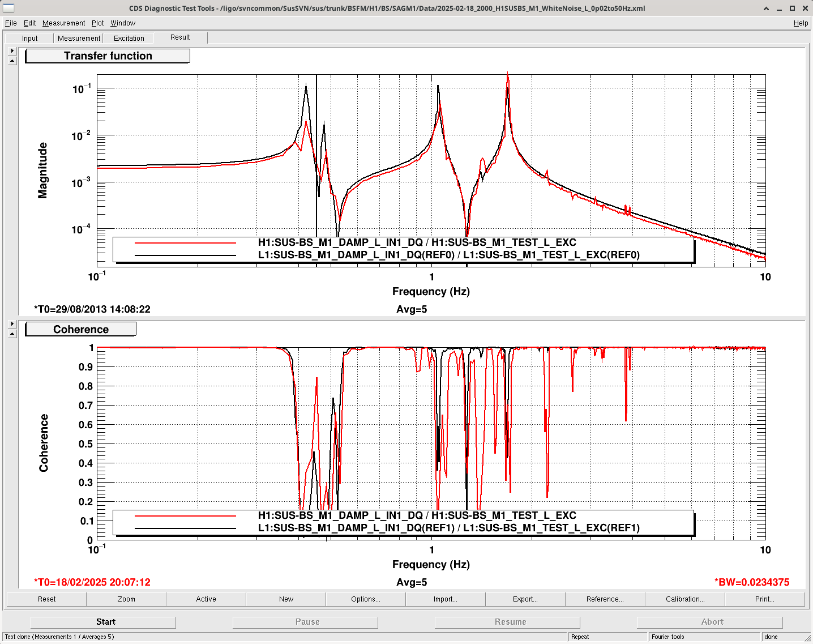Click the Print button

tap(765, 599)
